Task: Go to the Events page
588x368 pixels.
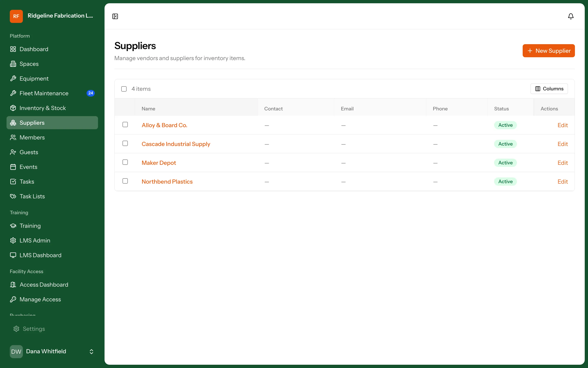Action: pyautogui.click(x=52, y=167)
